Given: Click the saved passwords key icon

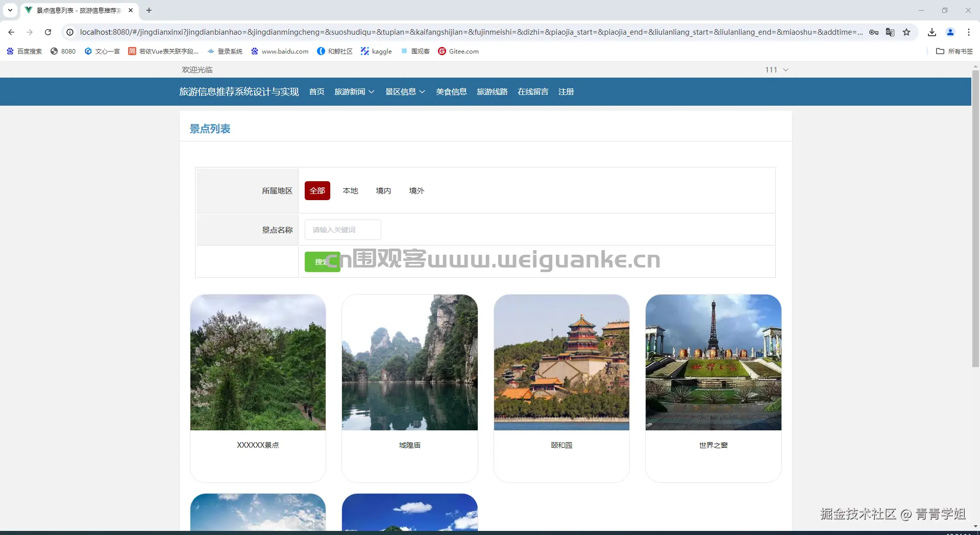Looking at the screenshot, I should click(x=874, y=32).
